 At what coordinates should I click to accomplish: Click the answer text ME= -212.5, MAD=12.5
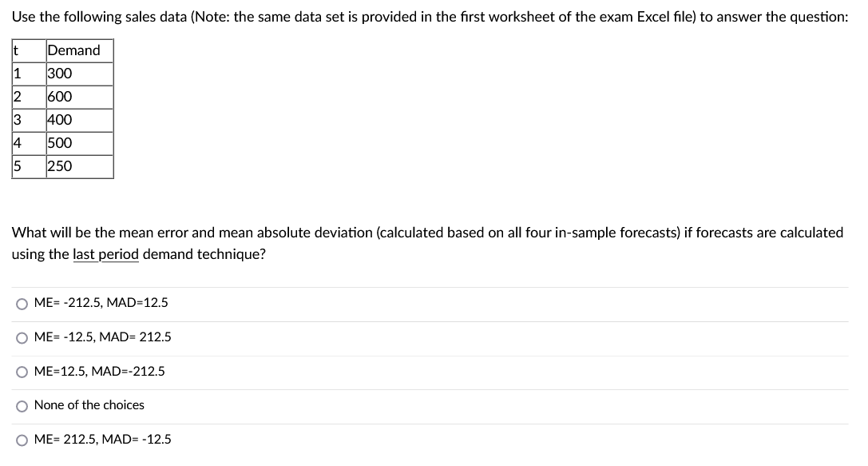101,303
